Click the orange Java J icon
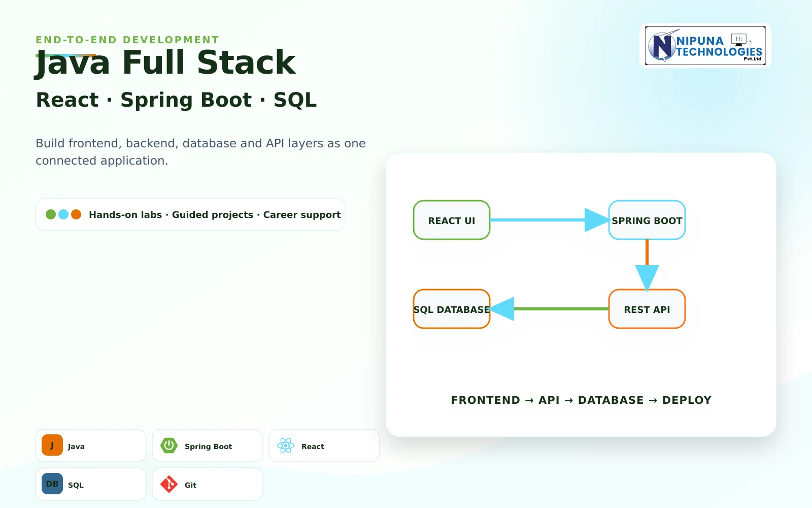812x508 pixels. 52,446
